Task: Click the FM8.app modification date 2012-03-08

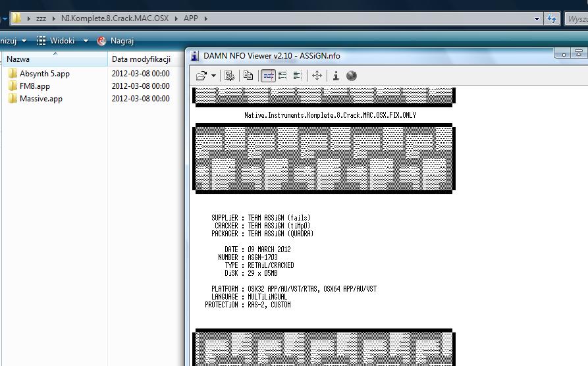Action: point(141,86)
